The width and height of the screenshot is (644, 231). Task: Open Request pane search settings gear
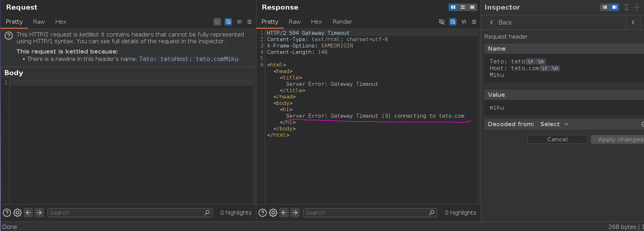coord(17,213)
